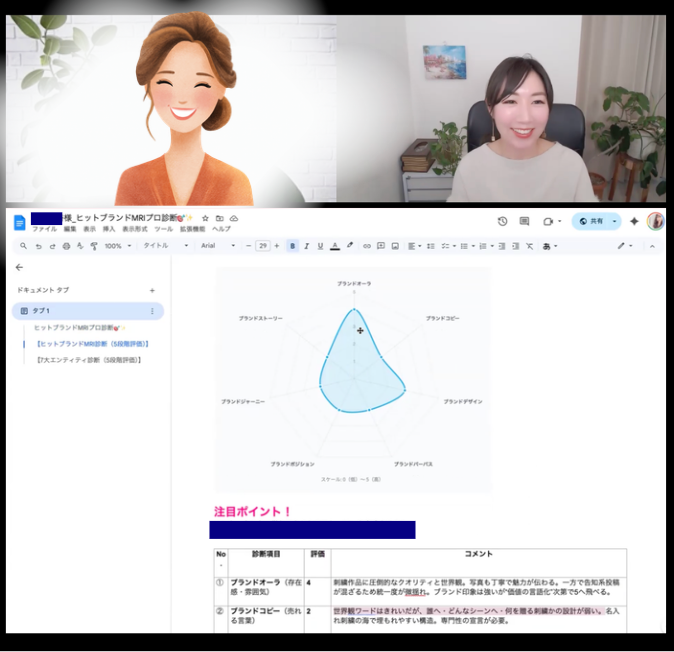Open version history clock icon
Viewport: 674px width, 652px height.
coord(502,221)
